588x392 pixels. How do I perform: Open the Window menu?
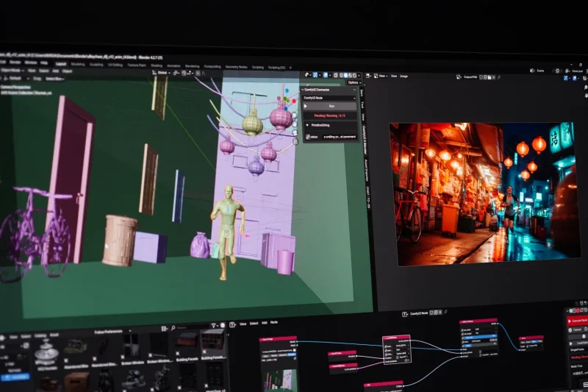coord(31,63)
